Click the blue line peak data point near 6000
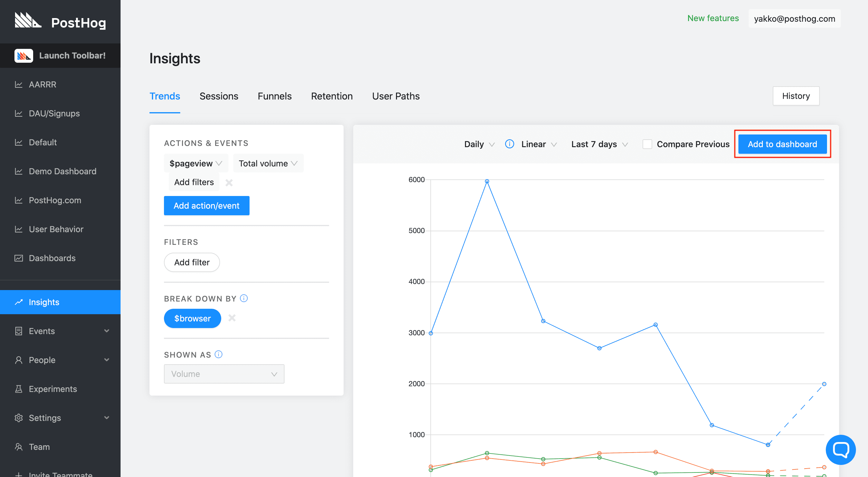 click(487, 181)
